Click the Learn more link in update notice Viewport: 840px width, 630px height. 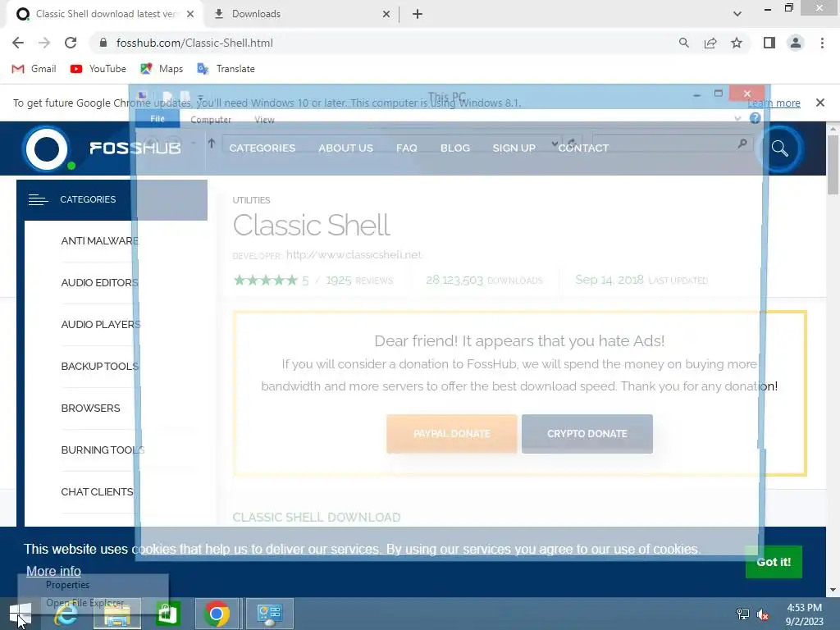[x=774, y=103]
